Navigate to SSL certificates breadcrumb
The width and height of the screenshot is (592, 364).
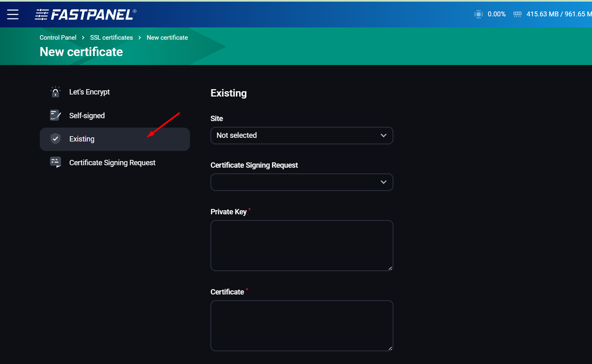[x=111, y=38]
